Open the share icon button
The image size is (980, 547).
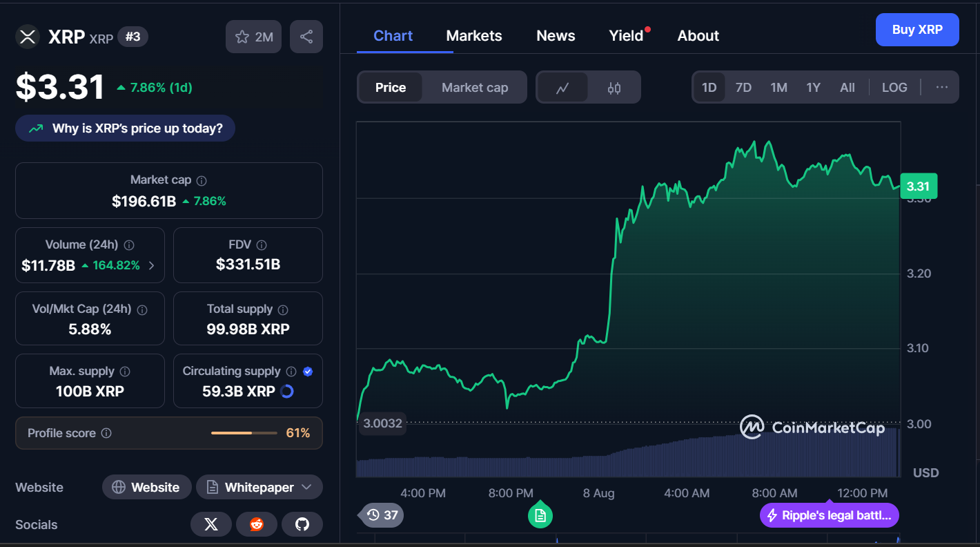pos(306,37)
